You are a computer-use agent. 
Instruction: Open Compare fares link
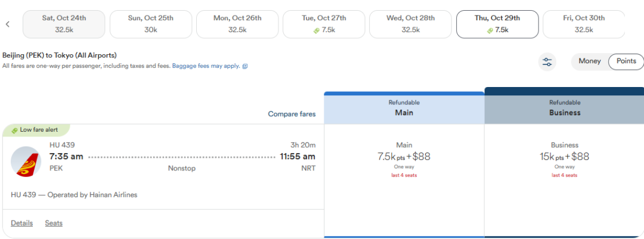pos(292,114)
